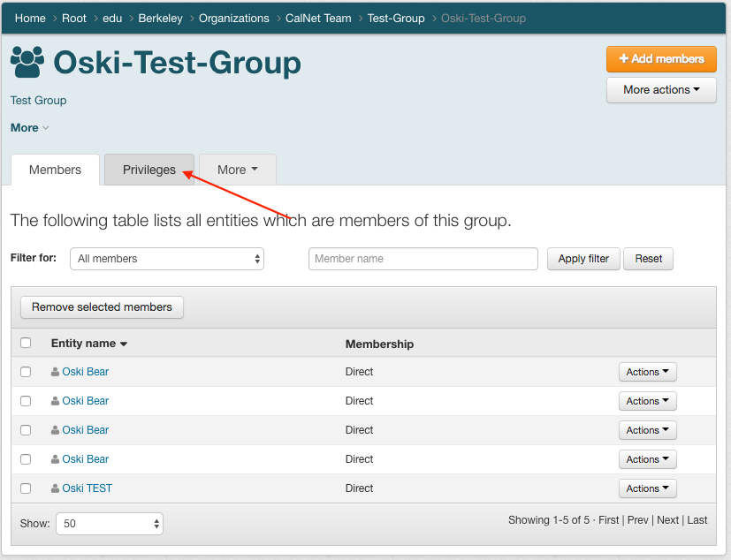Open the Actions dropdown for Oski TEST

648,488
